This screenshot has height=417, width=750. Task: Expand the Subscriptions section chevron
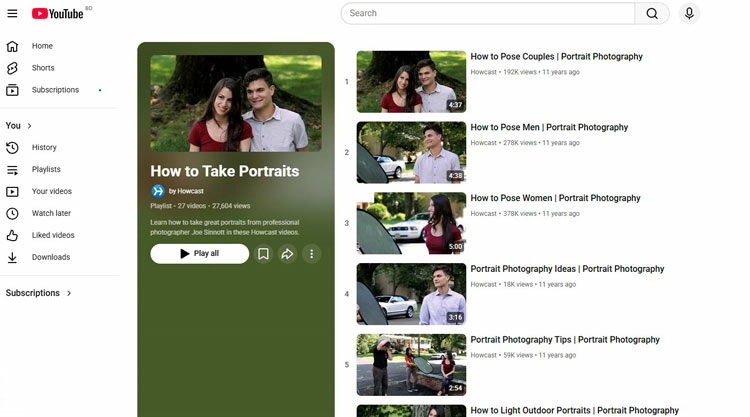coord(69,293)
